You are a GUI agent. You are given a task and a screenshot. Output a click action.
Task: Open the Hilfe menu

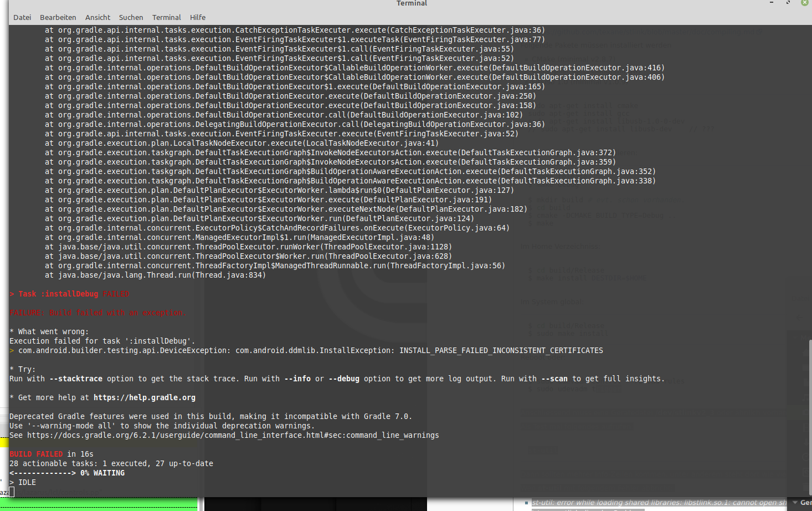click(197, 17)
